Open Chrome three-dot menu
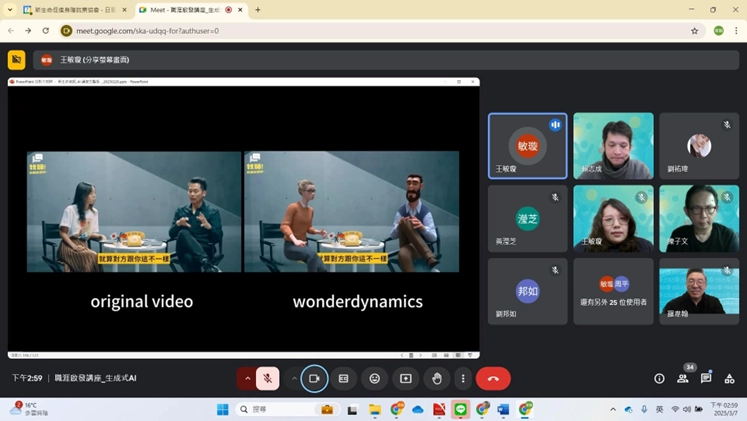This screenshot has width=747, height=421. 736,30
